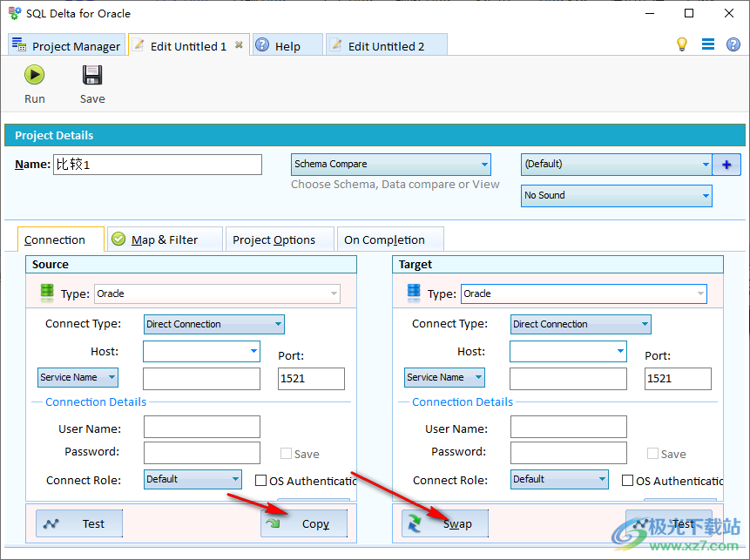Open the (Default) dropdown
The height and width of the screenshot is (560, 750).
click(616, 165)
